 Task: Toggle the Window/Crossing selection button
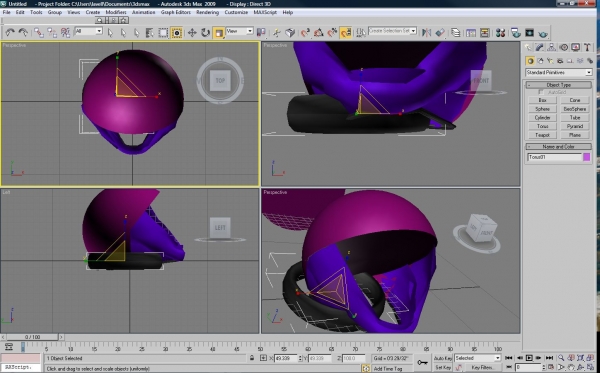pyautogui.click(x=176, y=33)
